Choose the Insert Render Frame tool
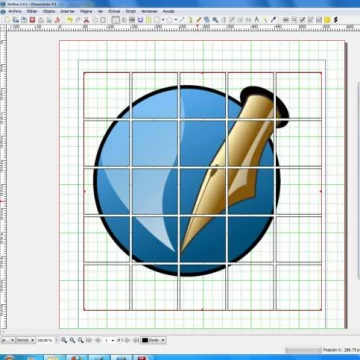The image size is (360, 360). 140,20
